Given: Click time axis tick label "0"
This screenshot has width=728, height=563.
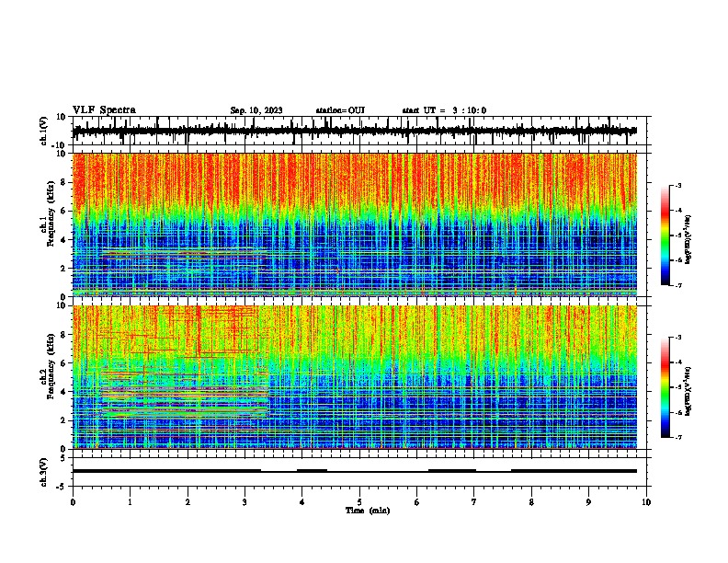Looking at the screenshot, I should click(x=73, y=502).
